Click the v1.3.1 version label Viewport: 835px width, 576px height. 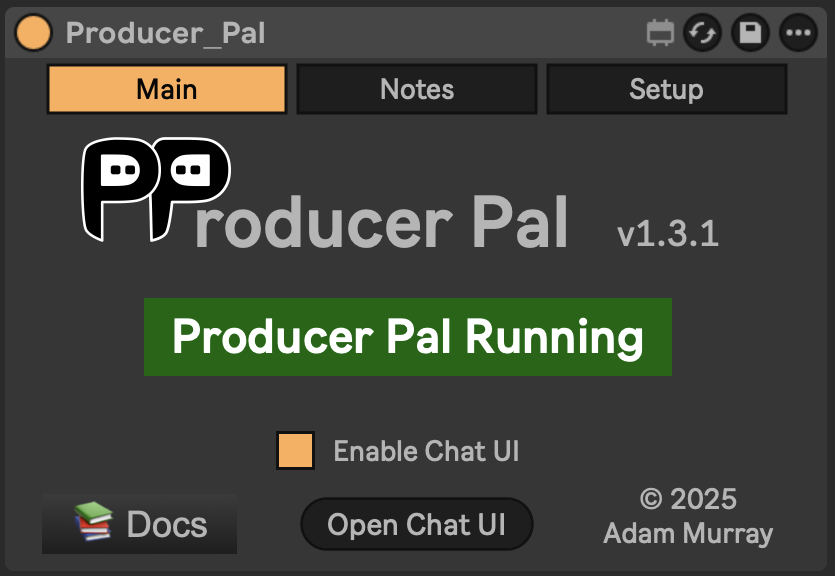tap(664, 232)
